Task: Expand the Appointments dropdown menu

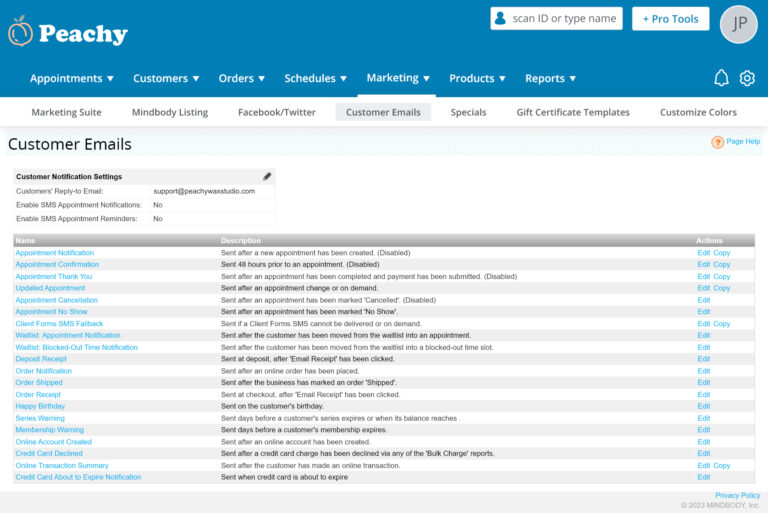Action: point(72,78)
